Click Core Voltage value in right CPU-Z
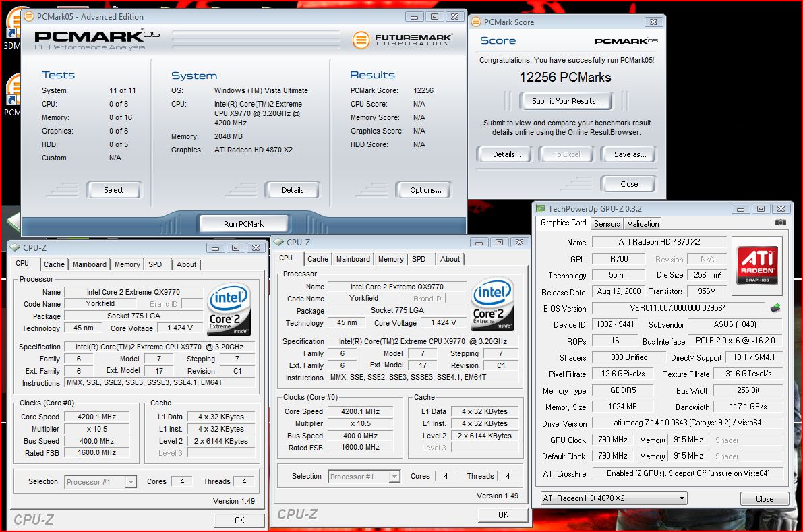 [x=444, y=322]
